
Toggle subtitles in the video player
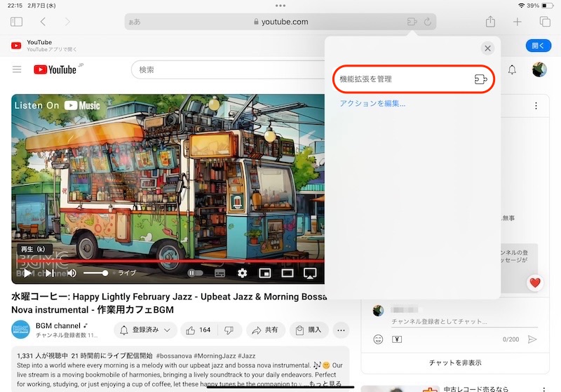coord(219,273)
